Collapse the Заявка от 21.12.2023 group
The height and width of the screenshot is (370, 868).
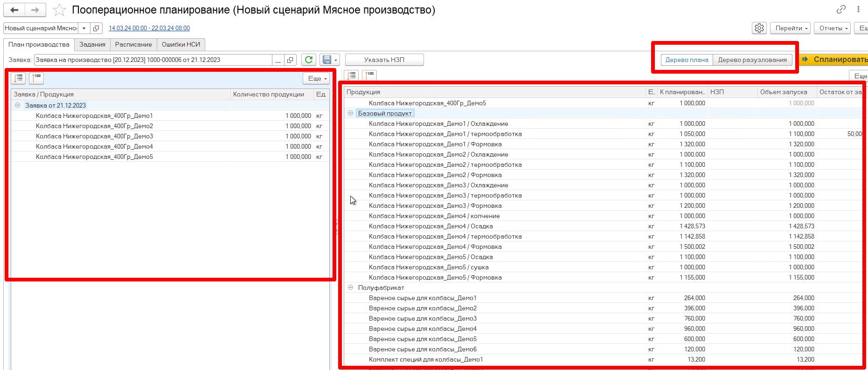coord(17,105)
